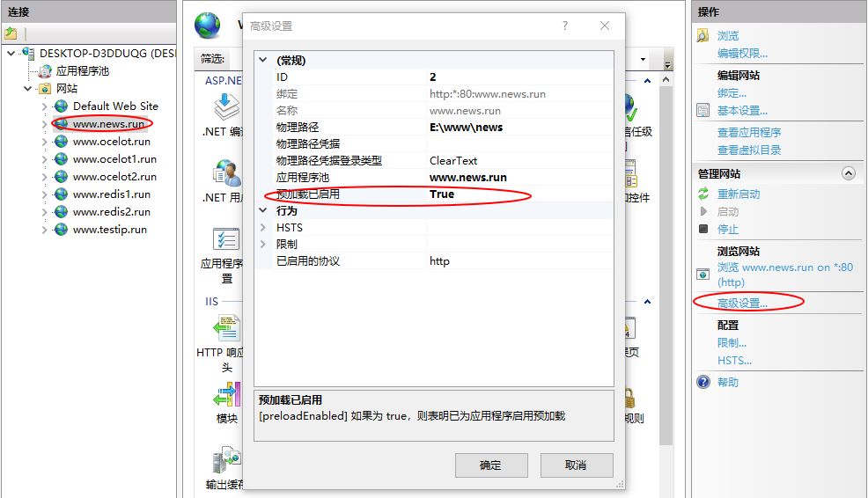868x498 pixels.
Task: Open the HTTP response headers icon
Action: pos(227,328)
